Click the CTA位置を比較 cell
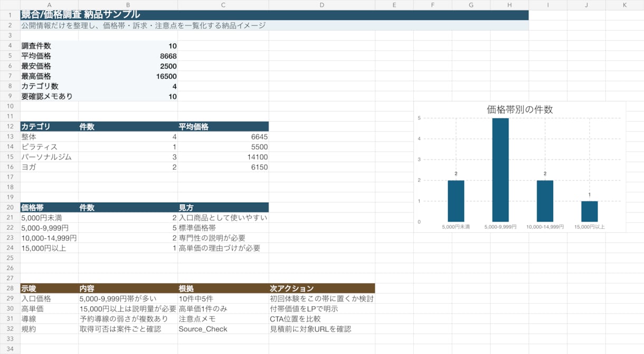644x354 pixels. 322,319
